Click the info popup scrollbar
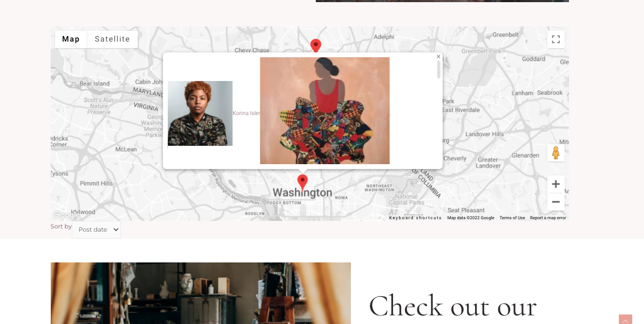This screenshot has height=324, width=644. tap(439, 70)
